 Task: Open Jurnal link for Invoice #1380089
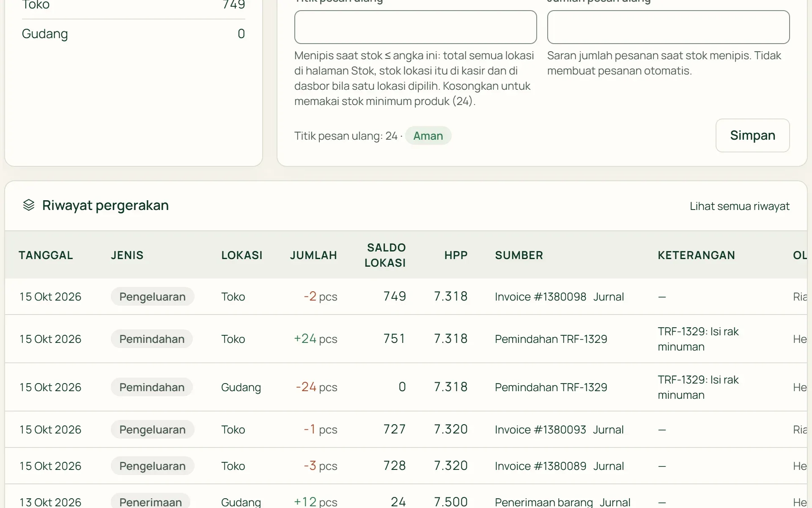tap(608, 466)
